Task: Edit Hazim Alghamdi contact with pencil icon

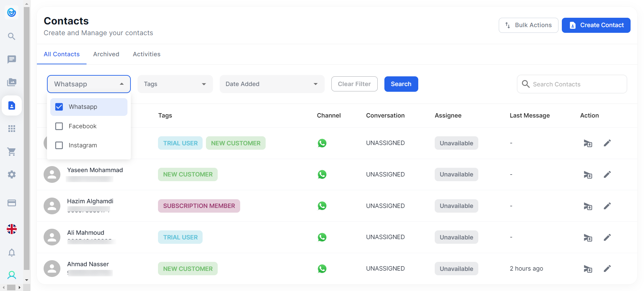Action: tap(607, 206)
